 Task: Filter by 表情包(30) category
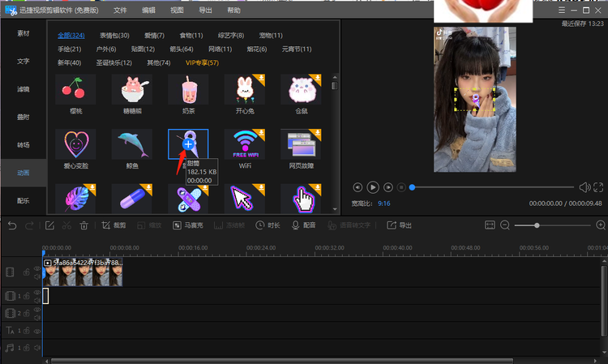click(x=114, y=36)
